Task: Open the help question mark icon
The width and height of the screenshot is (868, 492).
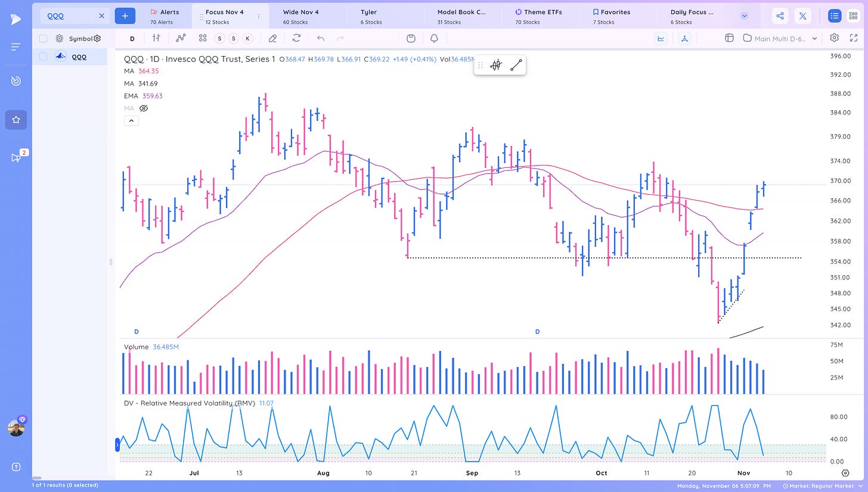Action: coord(16,466)
